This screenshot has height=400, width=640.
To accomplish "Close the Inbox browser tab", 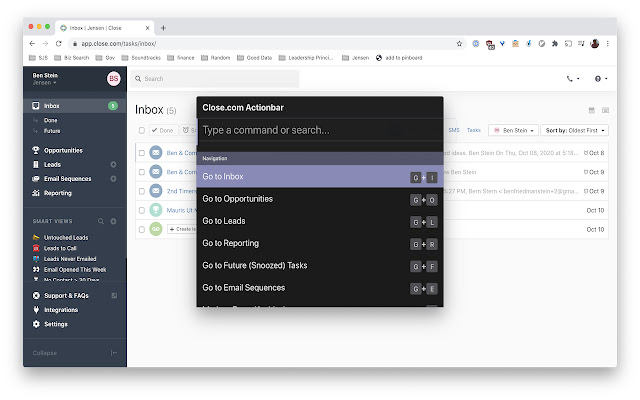I will pyautogui.click(x=147, y=28).
